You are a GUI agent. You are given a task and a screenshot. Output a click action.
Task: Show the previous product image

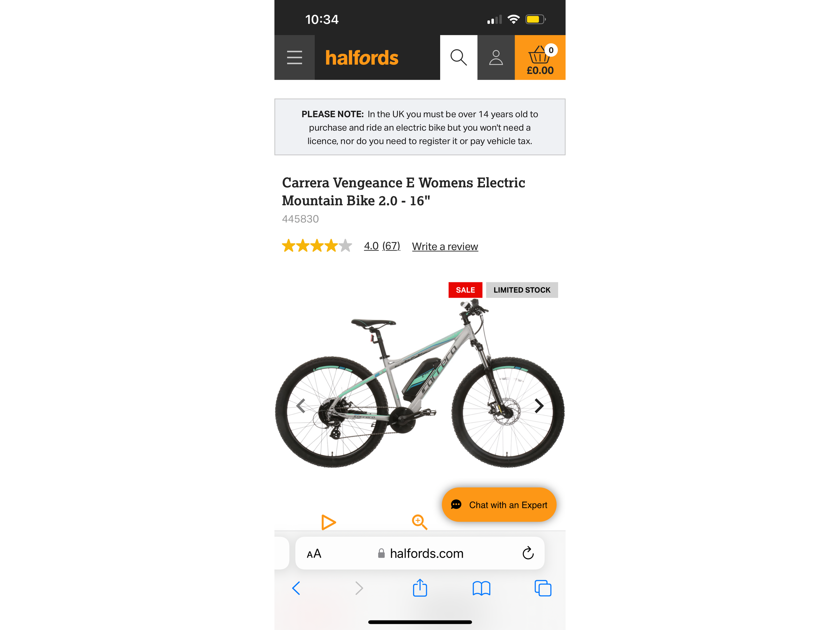point(301,405)
